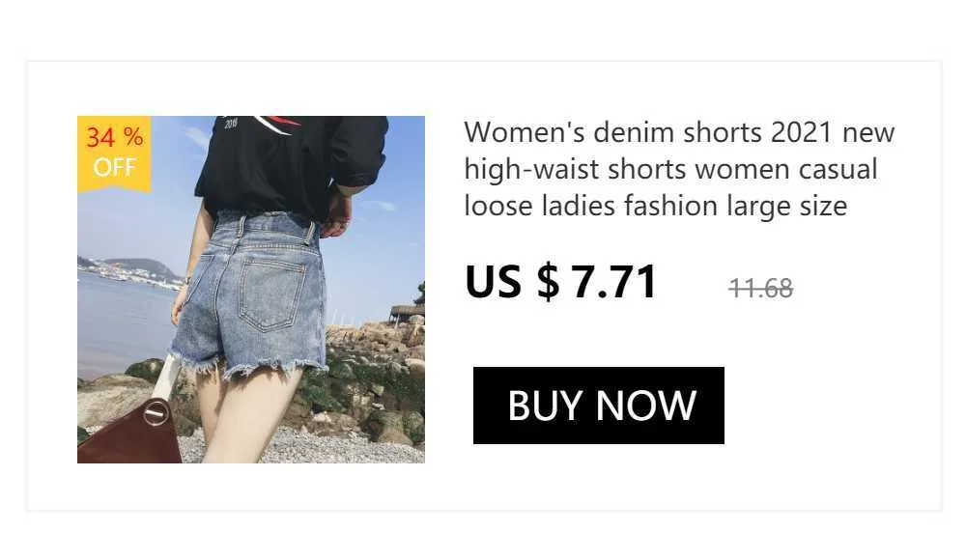Click the BUY NOW button
The width and height of the screenshot is (966, 560).
click(598, 406)
